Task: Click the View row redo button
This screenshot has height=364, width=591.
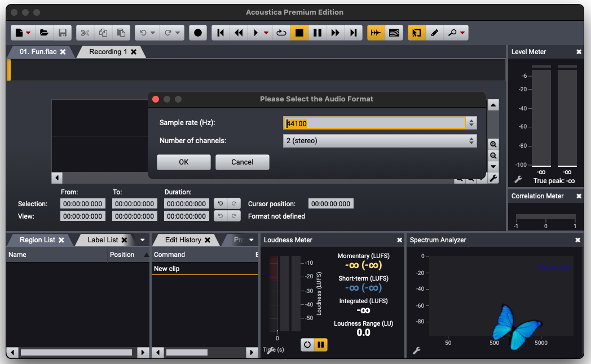Action: coord(233,216)
